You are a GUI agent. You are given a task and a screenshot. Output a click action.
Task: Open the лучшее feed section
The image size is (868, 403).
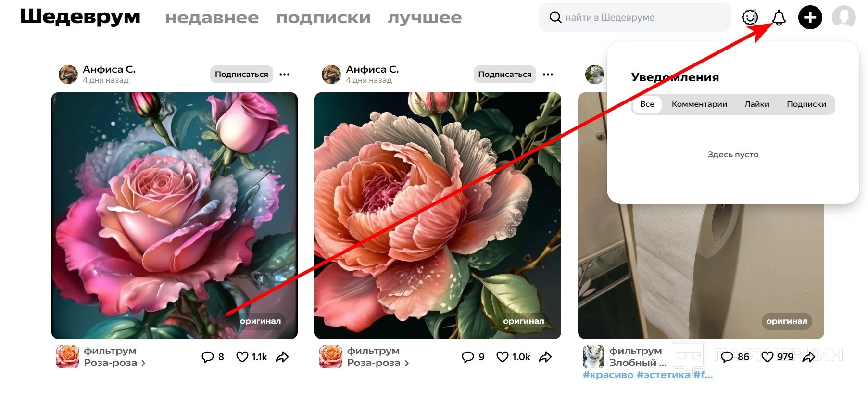tap(425, 18)
